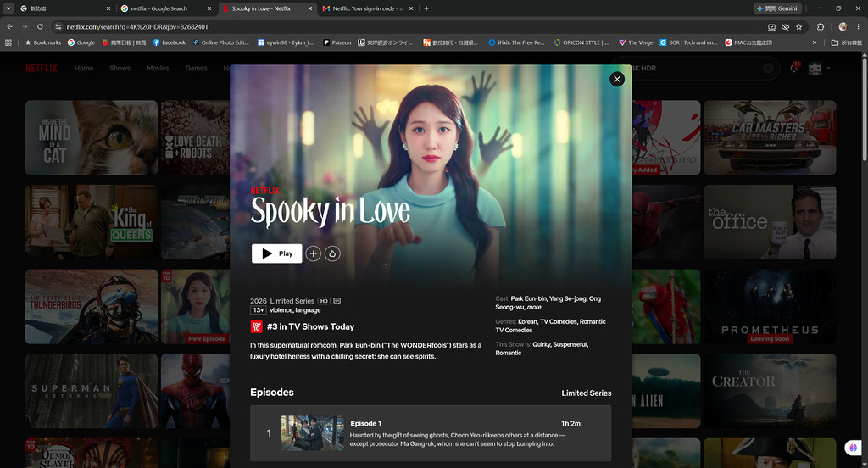Screen dimensions: 868x468
Task: Go to Netflix Home
Action: 84,68
